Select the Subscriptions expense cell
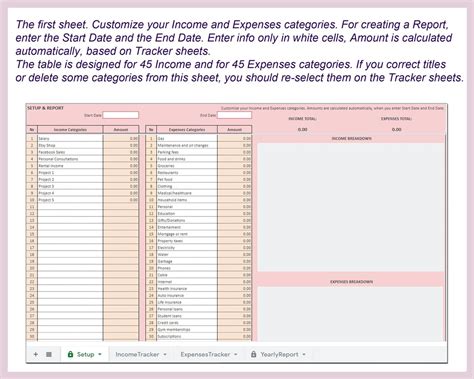This screenshot has height=379, width=474. coord(187,336)
